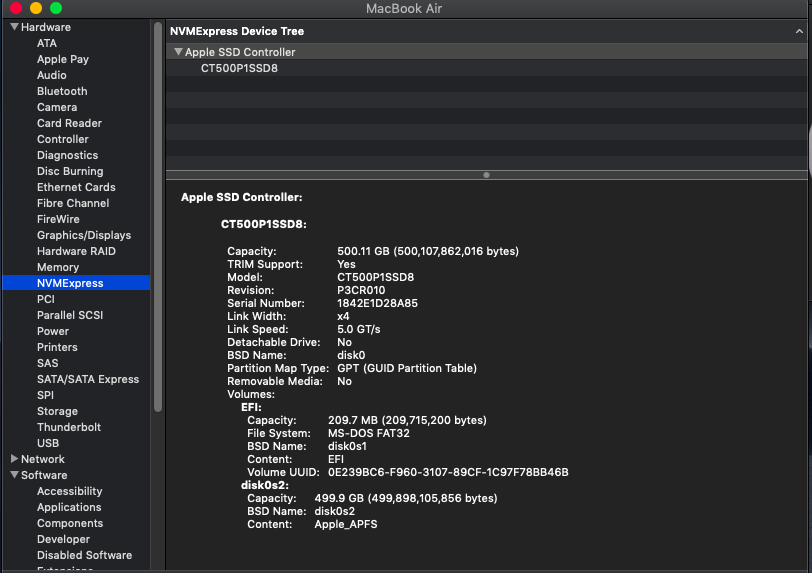Image resolution: width=812 pixels, height=573 pixels.
Task: Choose FireWire in the hardware list
Action: 58,220
